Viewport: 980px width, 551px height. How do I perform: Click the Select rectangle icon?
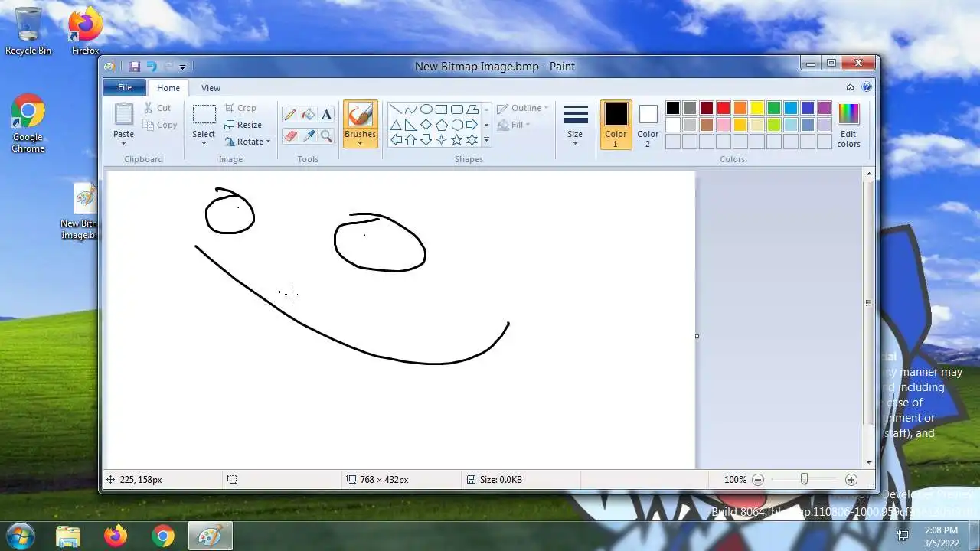(204, 115)
